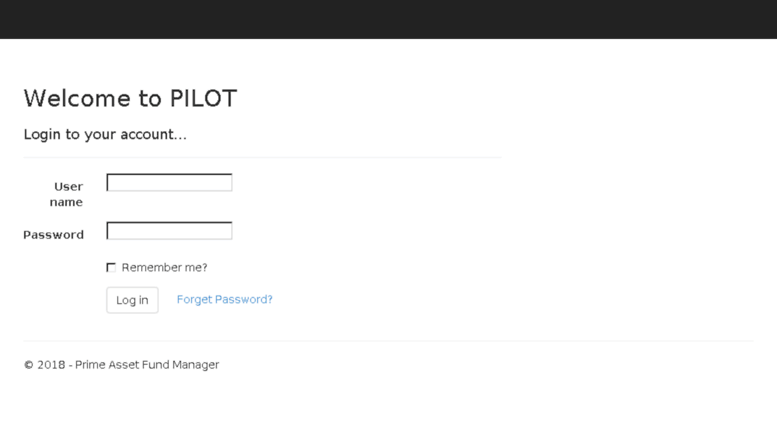Click the dark top navigation bar
This screenshot has width=777, height=423.
pyautogui.click(x=388, y=19)
